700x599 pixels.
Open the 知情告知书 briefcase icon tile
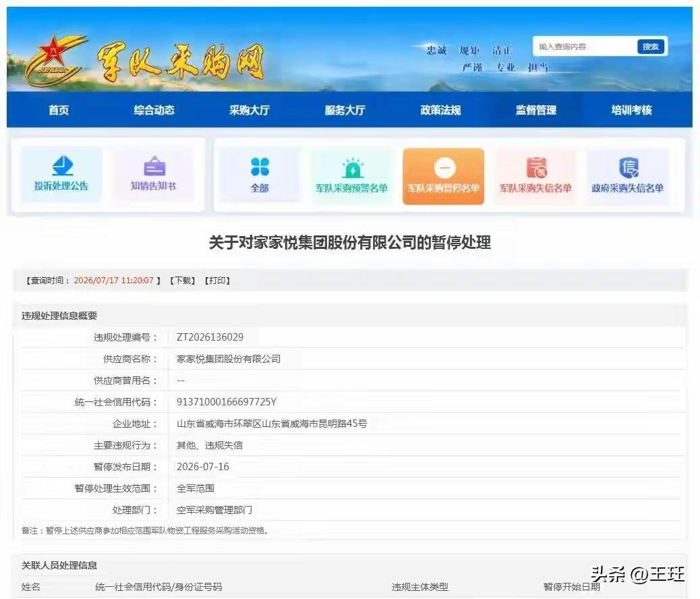(x=154, y=173)
